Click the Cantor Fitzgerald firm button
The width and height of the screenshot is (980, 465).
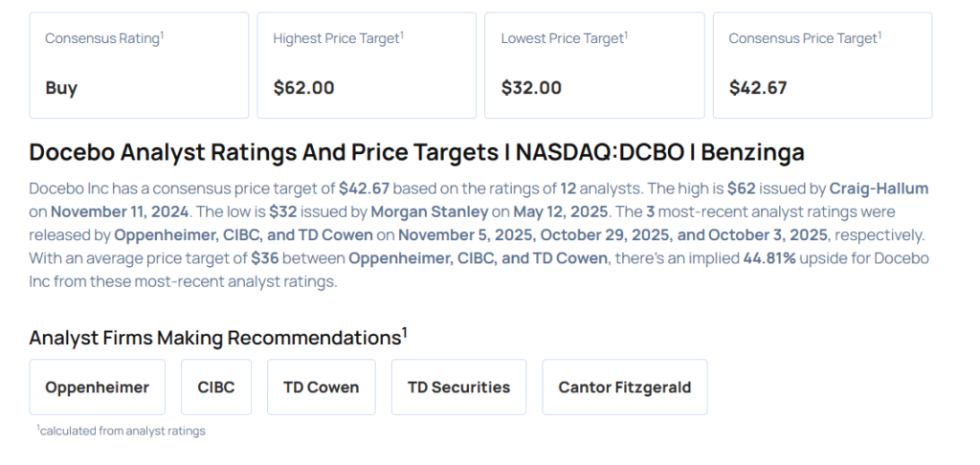(x=624, y=387)
